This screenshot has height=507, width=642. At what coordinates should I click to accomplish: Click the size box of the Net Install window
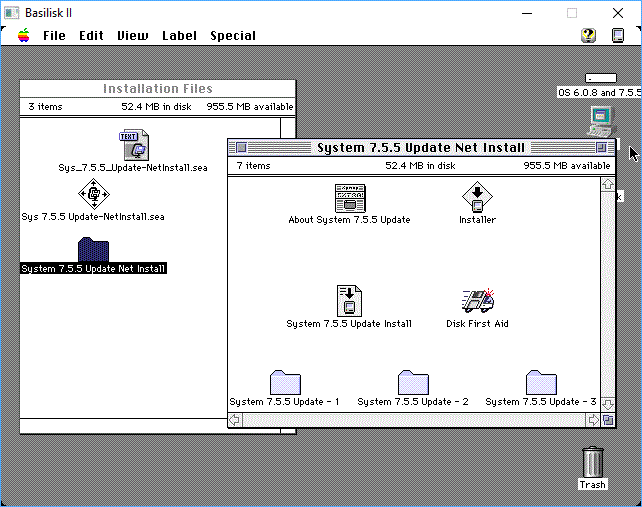coord(608,420)
